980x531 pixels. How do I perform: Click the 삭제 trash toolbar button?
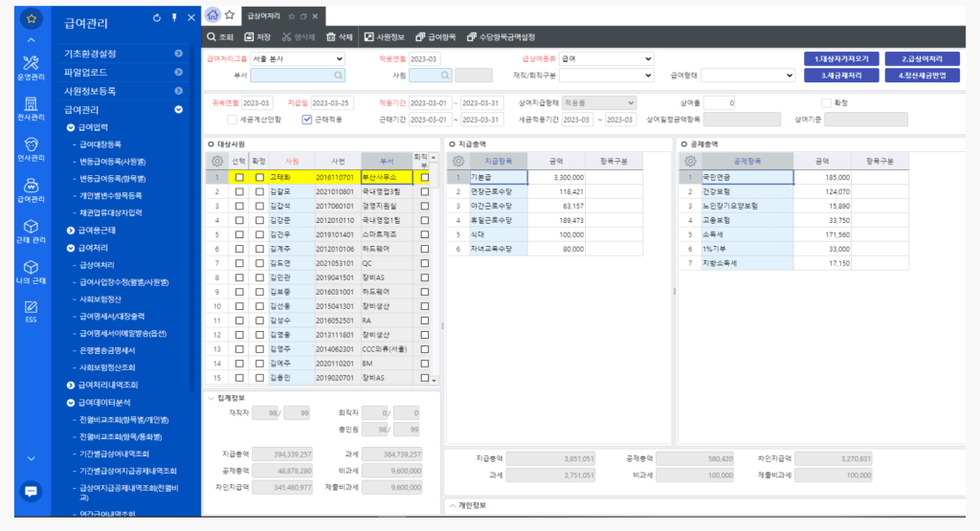coord(340,37)
